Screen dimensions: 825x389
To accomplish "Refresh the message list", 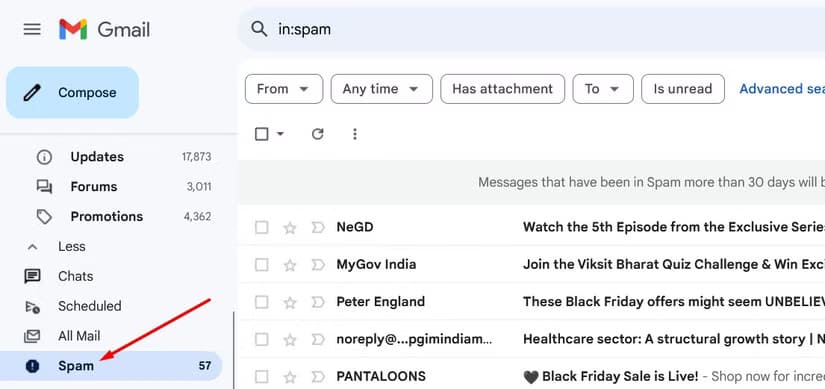I will [x=317, y=134].
